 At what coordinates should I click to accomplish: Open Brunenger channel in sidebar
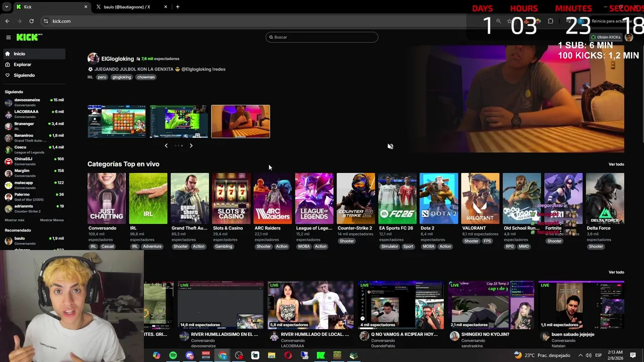(x=34, y=126)
